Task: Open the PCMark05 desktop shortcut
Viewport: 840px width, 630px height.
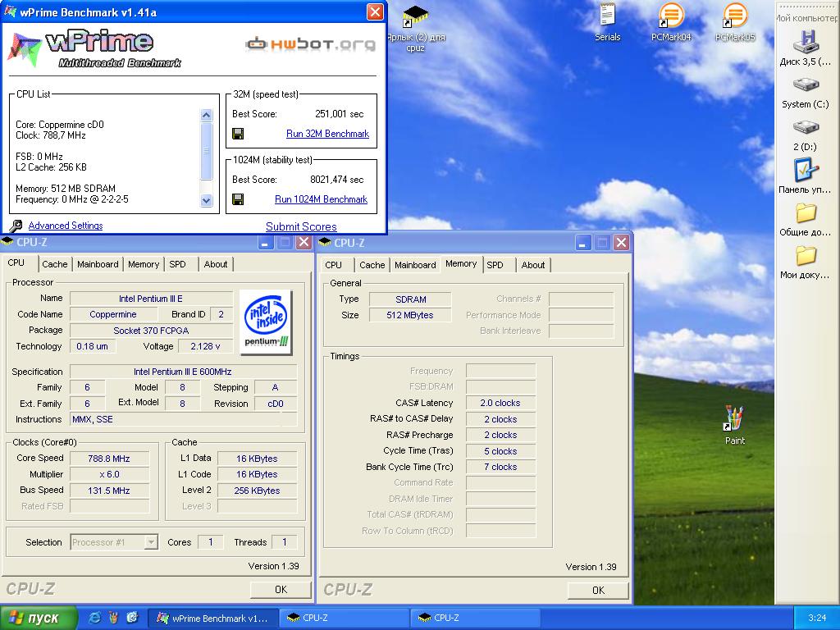Action: (735, 15)
